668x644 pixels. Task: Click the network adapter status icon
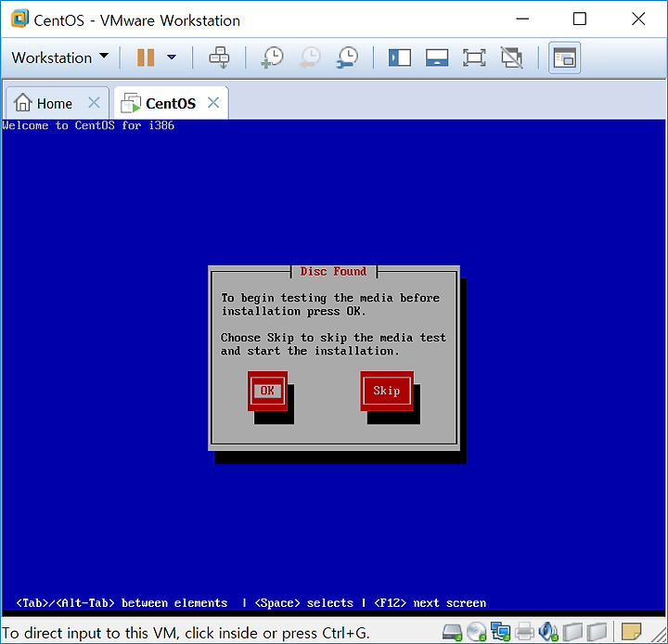tap(500, 632)
